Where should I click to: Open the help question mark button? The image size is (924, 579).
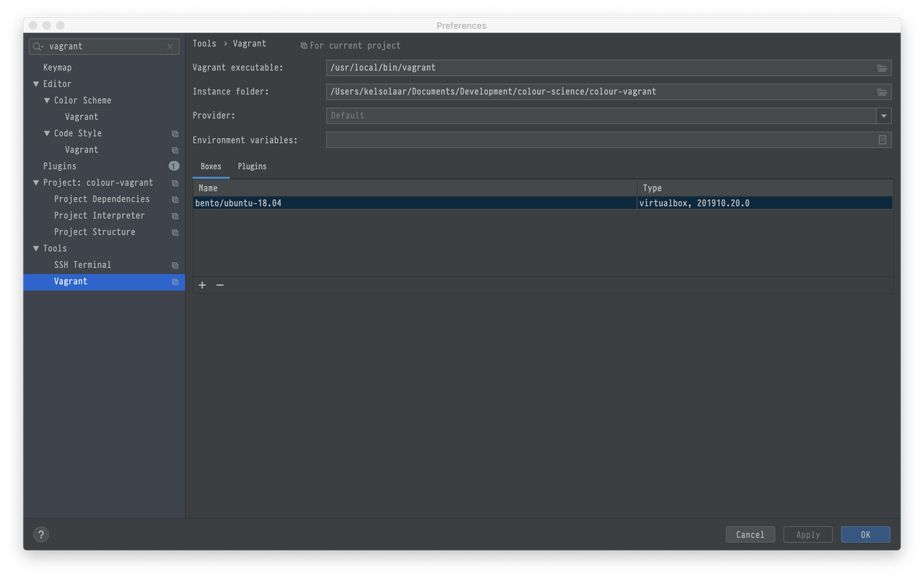pos(41,534)
